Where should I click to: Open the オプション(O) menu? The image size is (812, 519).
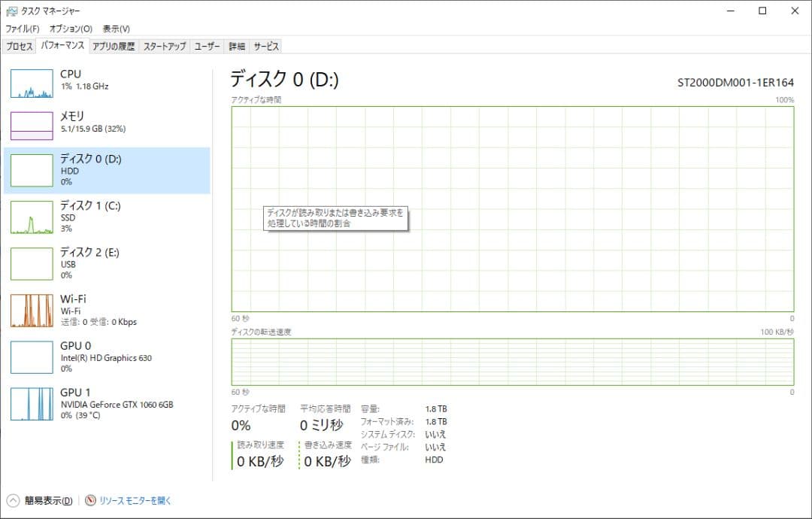(71, 29)
